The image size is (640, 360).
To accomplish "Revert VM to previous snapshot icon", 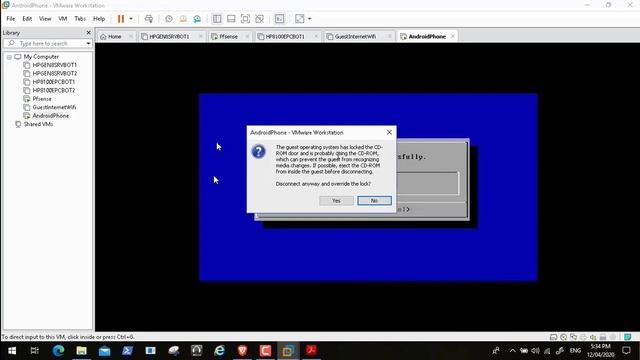I will pos(183,19).
